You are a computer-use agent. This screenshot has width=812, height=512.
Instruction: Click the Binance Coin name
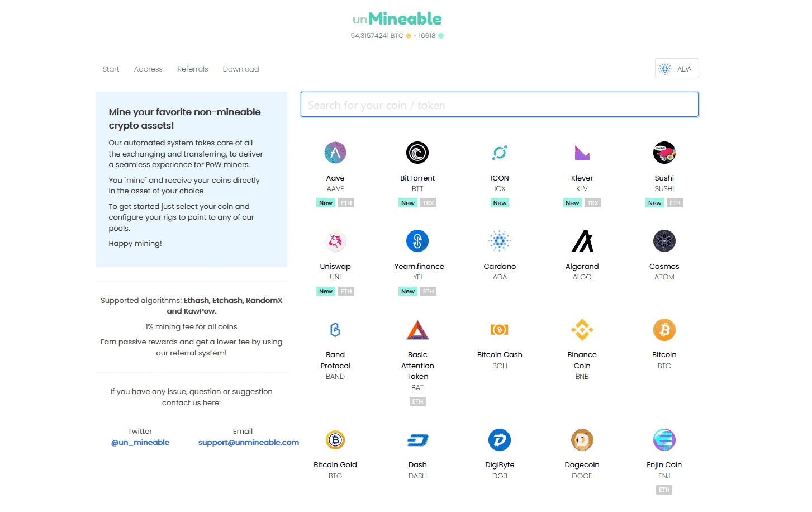[582, 360]
